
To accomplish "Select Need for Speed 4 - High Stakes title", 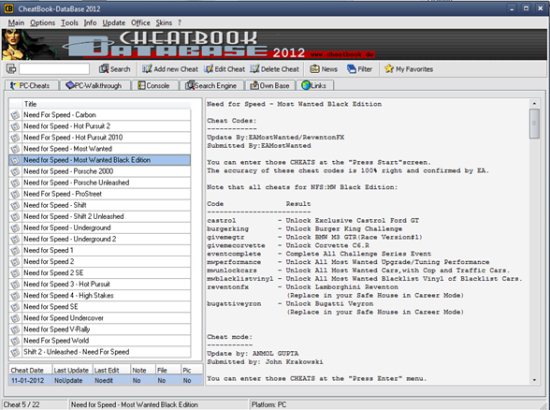I will pyautogui.click(x=68, y=295).
